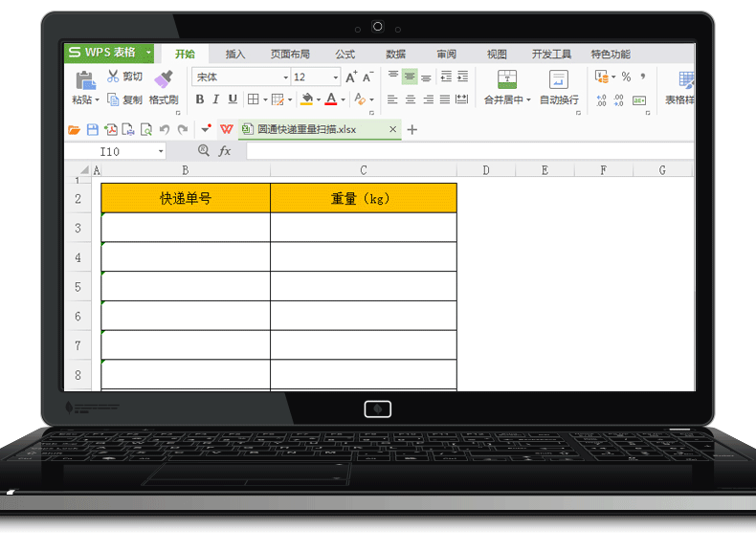The height and width of the screenshot is (552, 756).
Task: Open the draw border dropdown arrow
Action: (290, 99)
